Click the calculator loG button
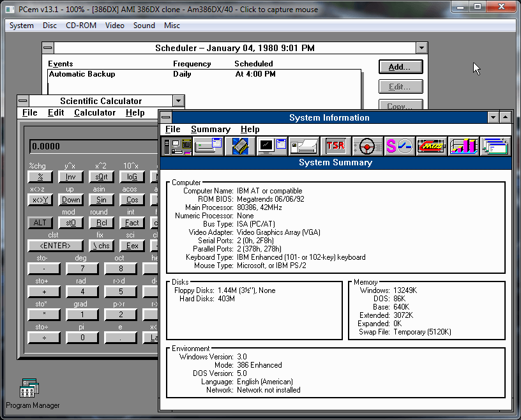The image size is (521, 420). click(x=132, y=177)
